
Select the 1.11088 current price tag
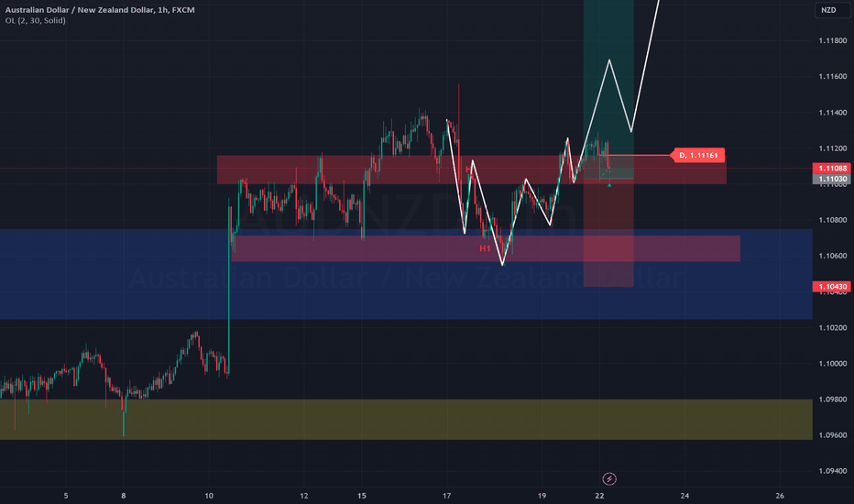(833, 169)
